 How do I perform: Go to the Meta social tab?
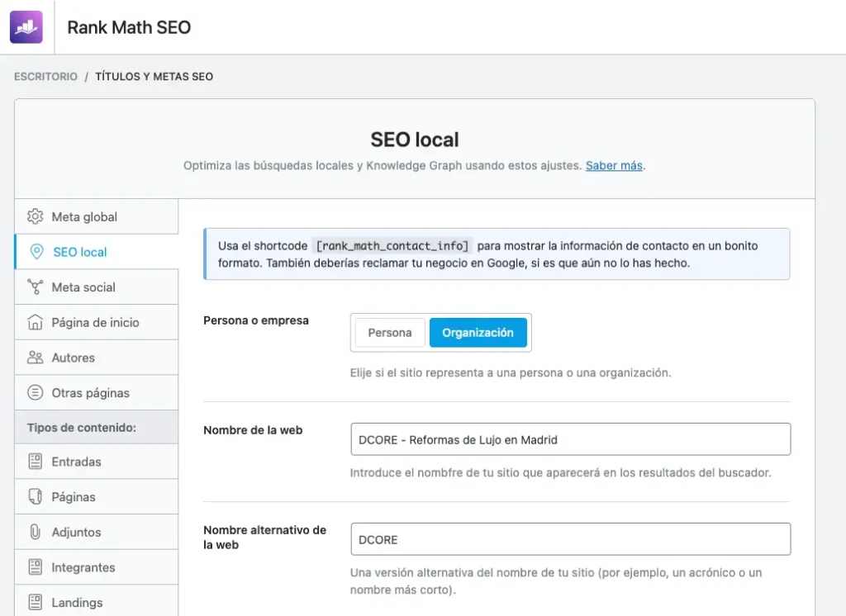[x=83, y=287]
